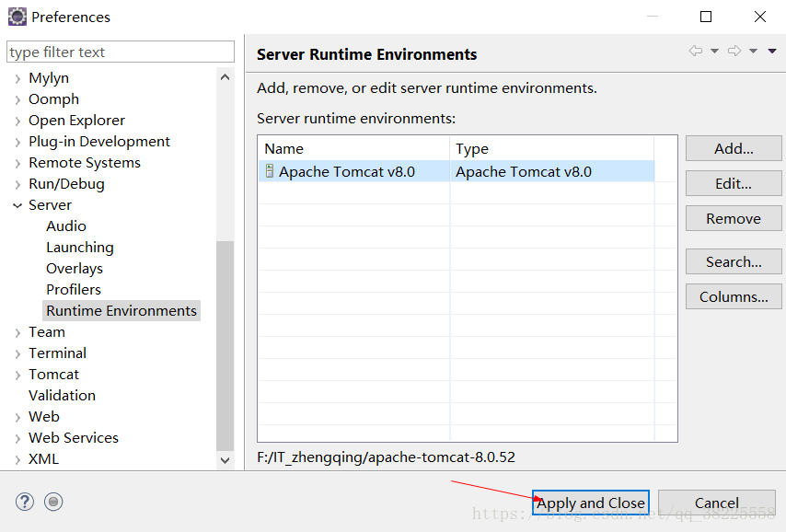Screen dimensions: 786x532
Task: Expand the Open Explorer node
Action: 18,121
